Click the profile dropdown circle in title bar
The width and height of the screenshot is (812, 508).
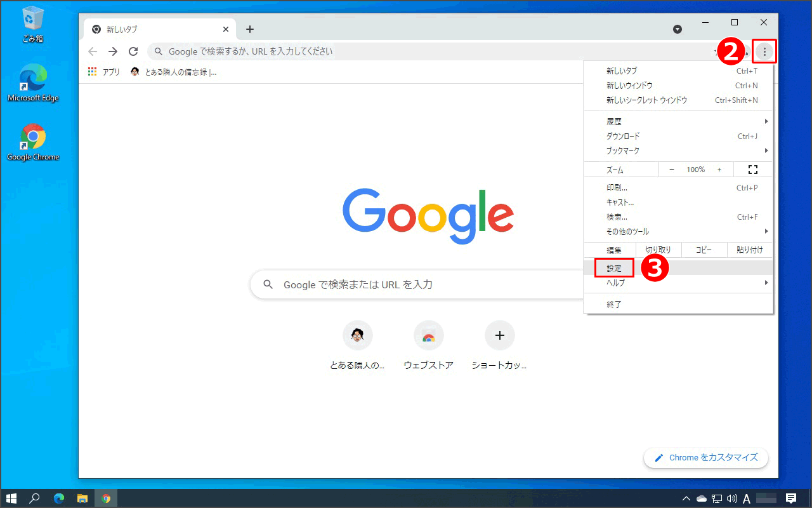coord(678,29)
